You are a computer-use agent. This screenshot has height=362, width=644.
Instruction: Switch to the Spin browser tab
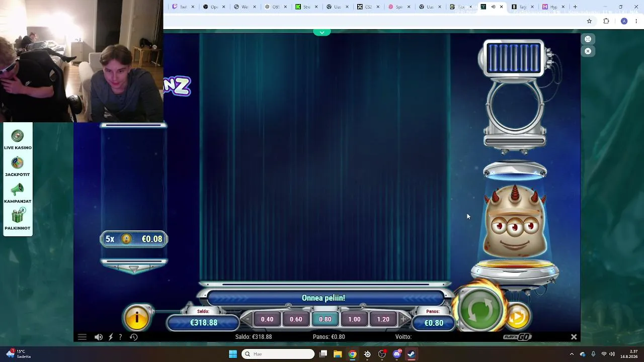coord(399,7)
